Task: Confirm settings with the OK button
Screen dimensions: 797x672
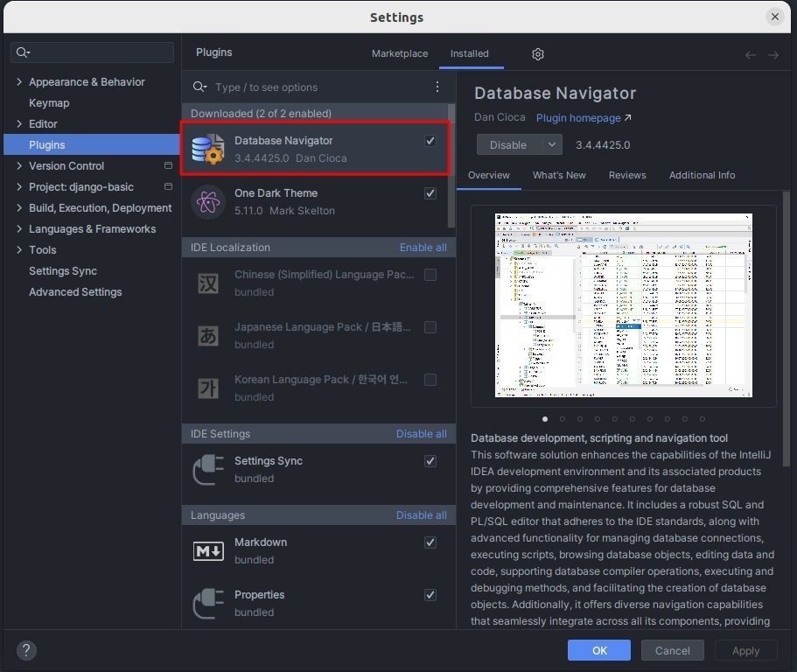Action: tap(598, 650)
